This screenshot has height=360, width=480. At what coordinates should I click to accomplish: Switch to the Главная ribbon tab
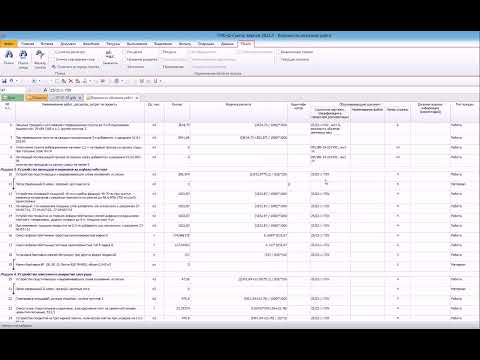point(28,44)
